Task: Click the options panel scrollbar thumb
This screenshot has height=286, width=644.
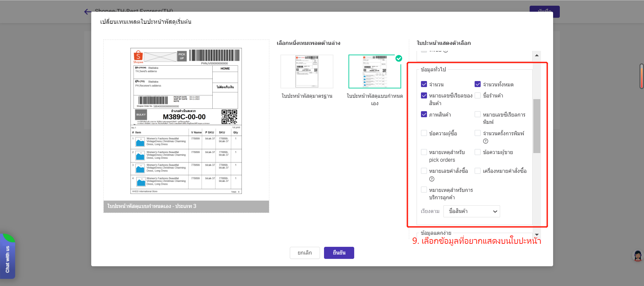Action: click(537, 126)
